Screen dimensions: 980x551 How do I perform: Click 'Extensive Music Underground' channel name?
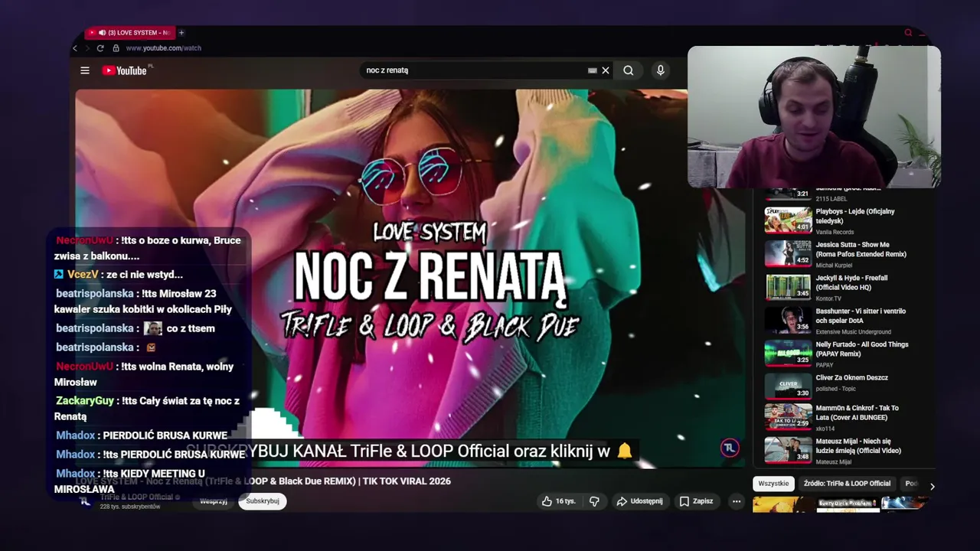(853, 332)
